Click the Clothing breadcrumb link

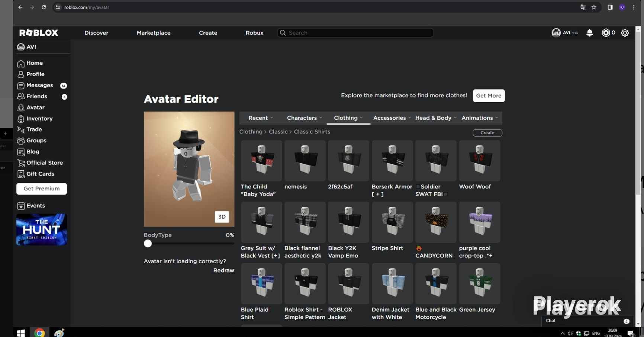251,132
